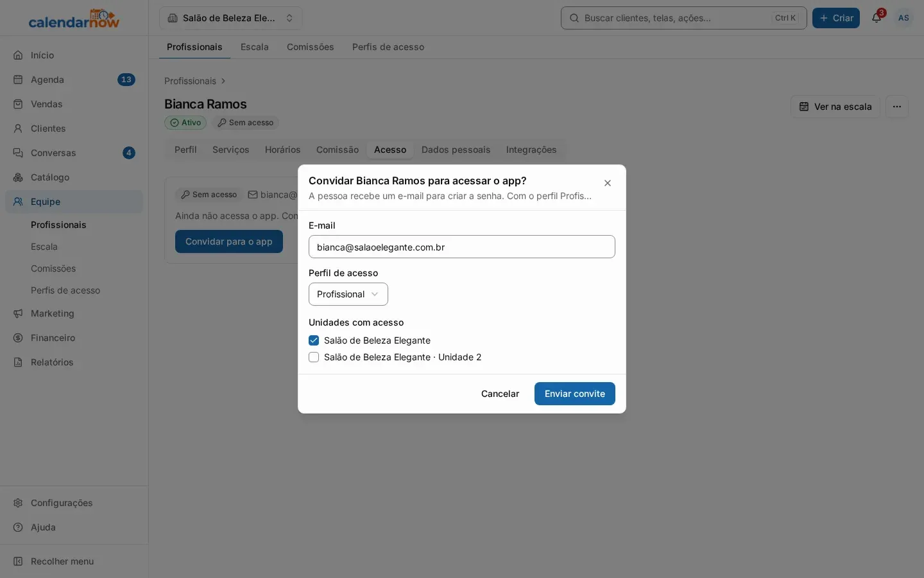Open Ajuda help icon

(18, 527)
